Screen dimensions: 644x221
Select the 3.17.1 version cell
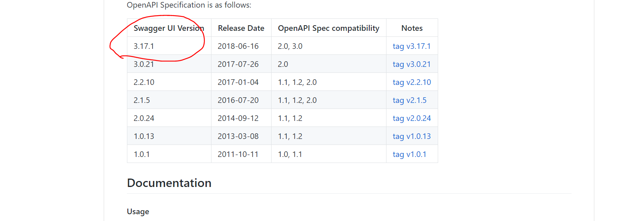[169, 46]
